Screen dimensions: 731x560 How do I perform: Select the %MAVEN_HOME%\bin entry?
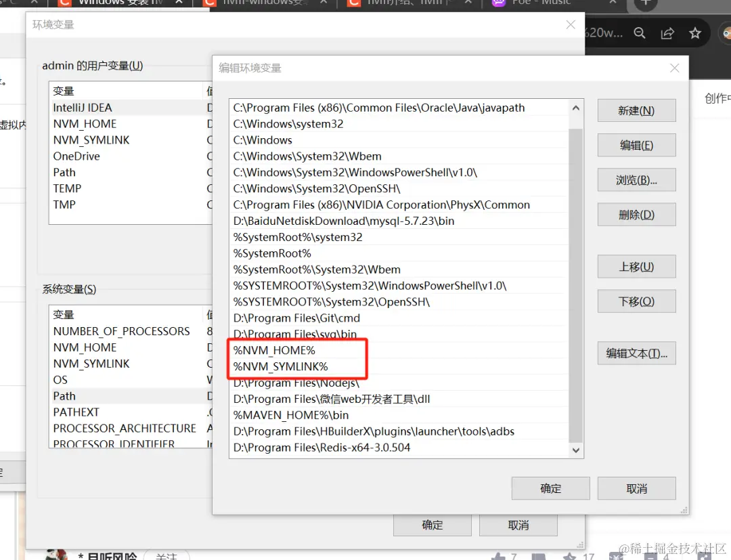(x=399, y=415)
